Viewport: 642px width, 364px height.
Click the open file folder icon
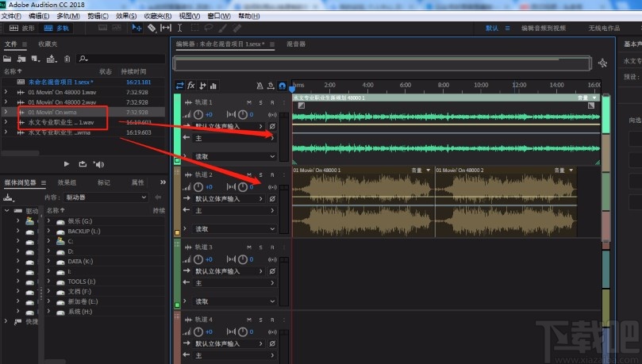coord(7,58)
